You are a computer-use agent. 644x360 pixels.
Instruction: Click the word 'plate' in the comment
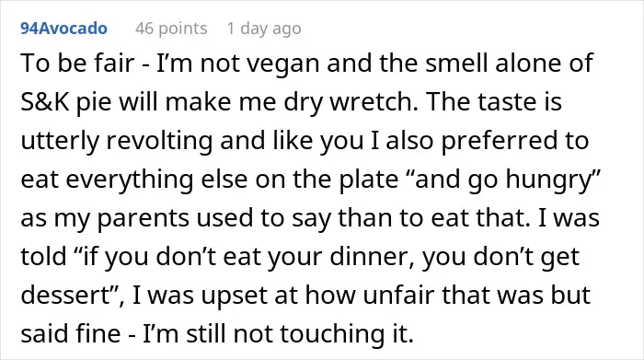click(368, 180)
